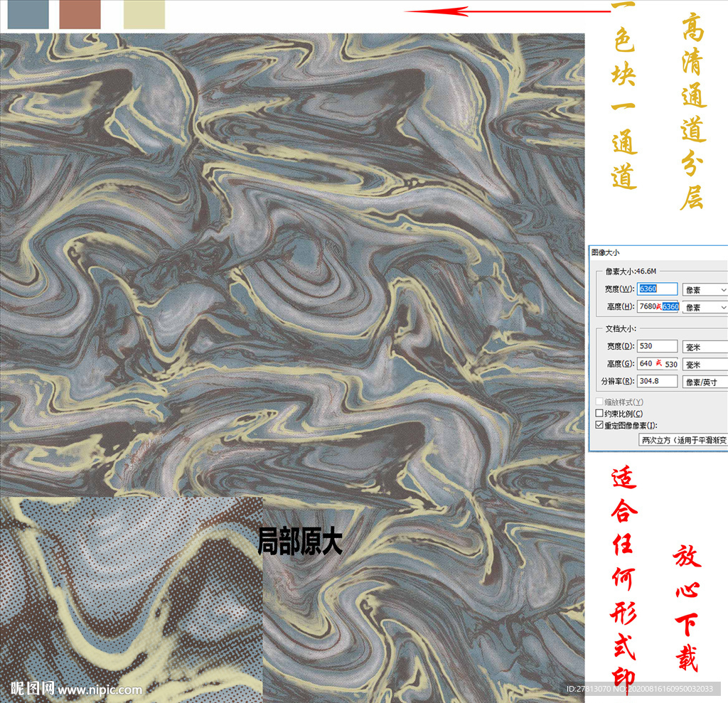Click the terracotta brown color swatch
Image resolution: width=728 pixels, height=703 pixels.
pos(80,14)
